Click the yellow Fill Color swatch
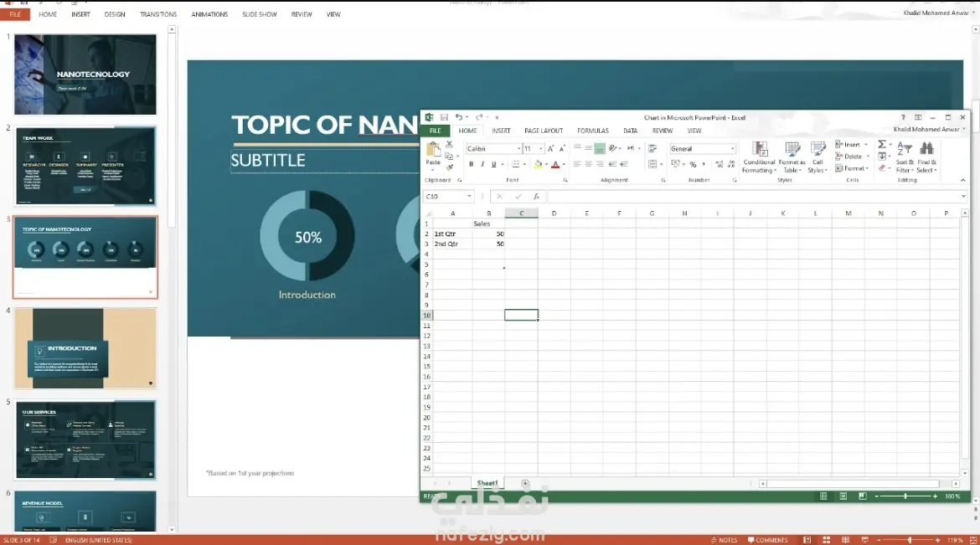 coord(538,164)
